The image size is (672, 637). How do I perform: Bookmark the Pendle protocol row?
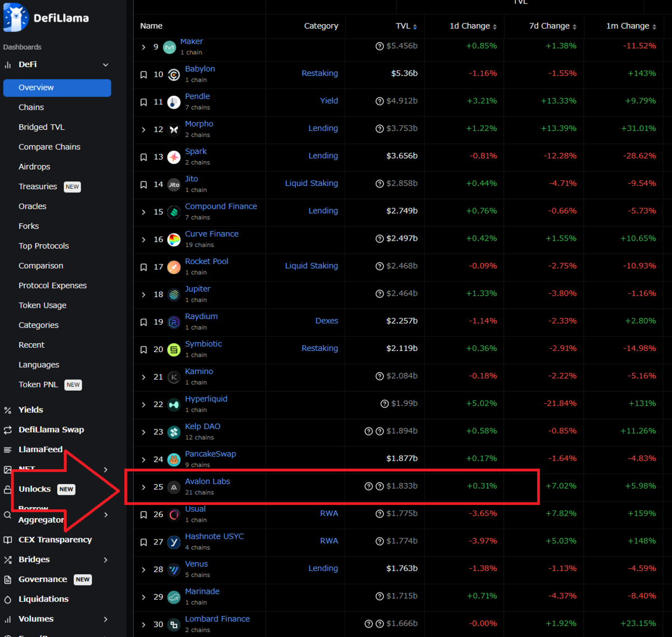[x=144, y=102]
